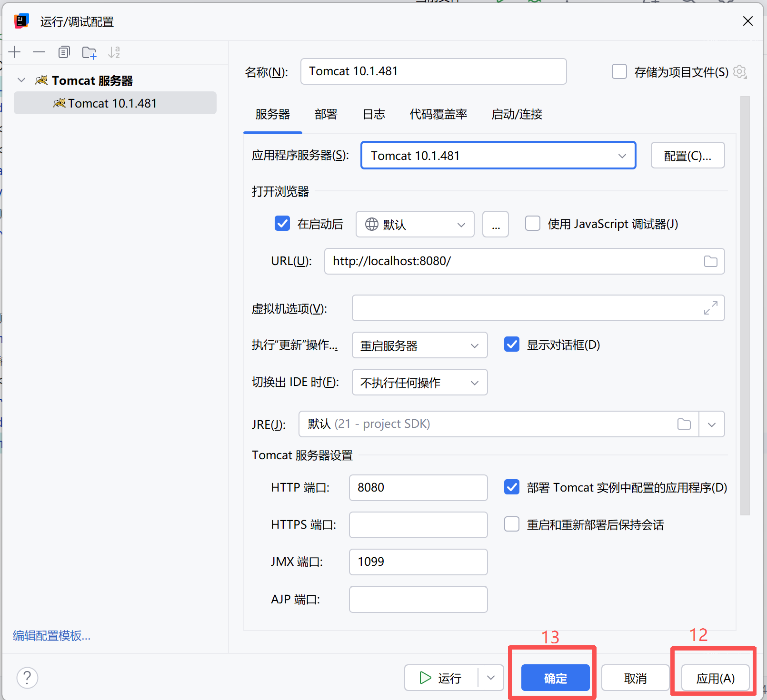Click the 配置(C)... button
Image resolution: width=767 pixels, height=700 pixels.
click(687, 156)
